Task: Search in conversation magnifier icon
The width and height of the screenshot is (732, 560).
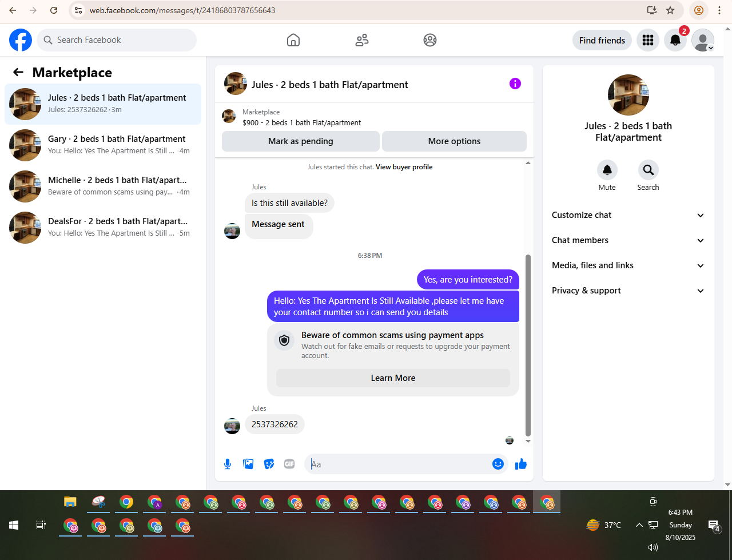Action: pyautogui.click(x=649, y=170)
